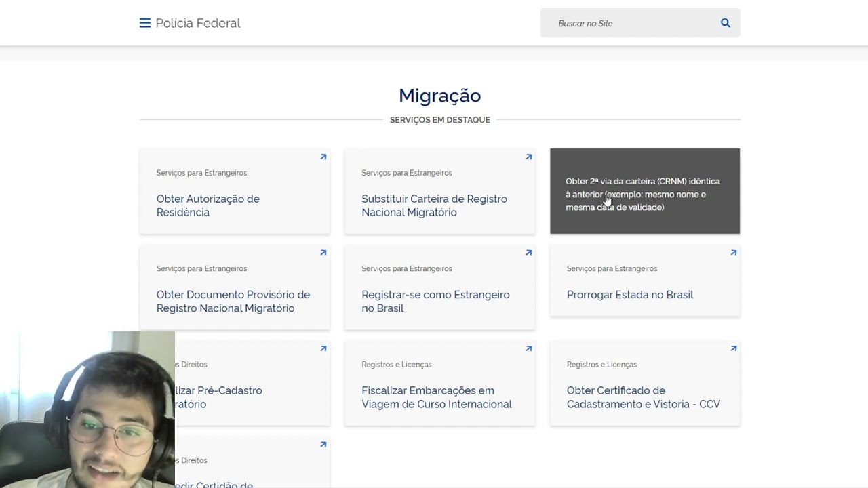The image size is (868, 488).
Task: Open Fiscalizar Embarcações em Viagem de Curso Internacional
Action: 437,397
